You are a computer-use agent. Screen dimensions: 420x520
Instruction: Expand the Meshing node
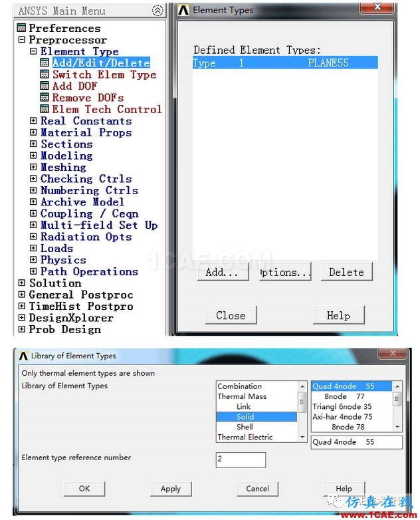click(33, 167)
